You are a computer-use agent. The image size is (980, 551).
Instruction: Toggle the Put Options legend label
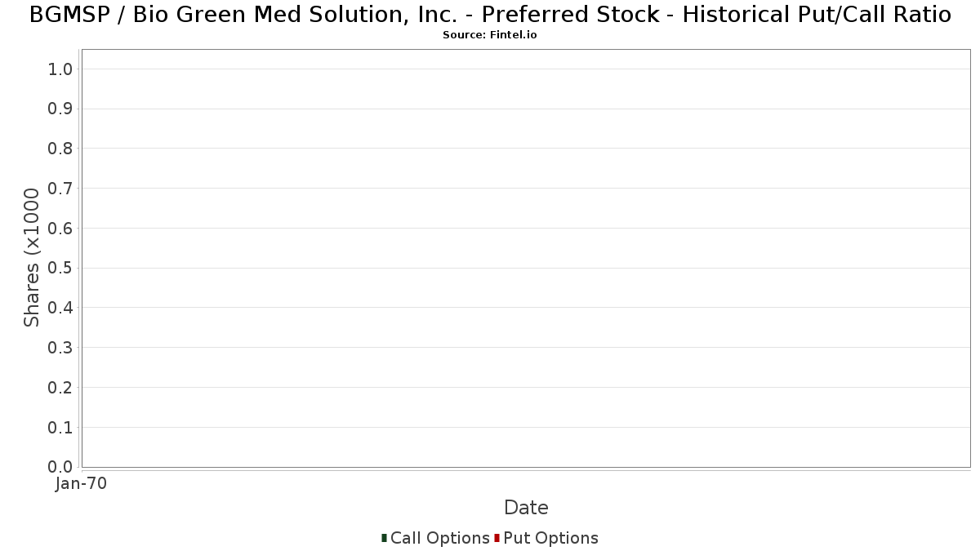(550, 538)
